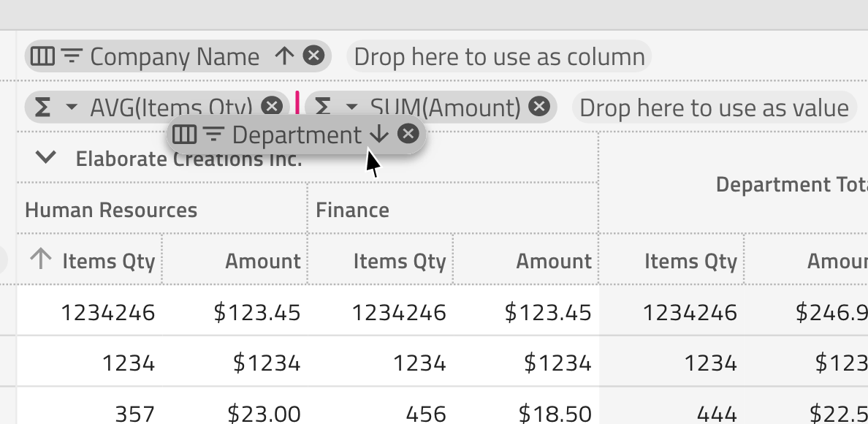Click the Drop here to use as column area
This screenshot has width=868, height=424.
[x=500, y=56]
